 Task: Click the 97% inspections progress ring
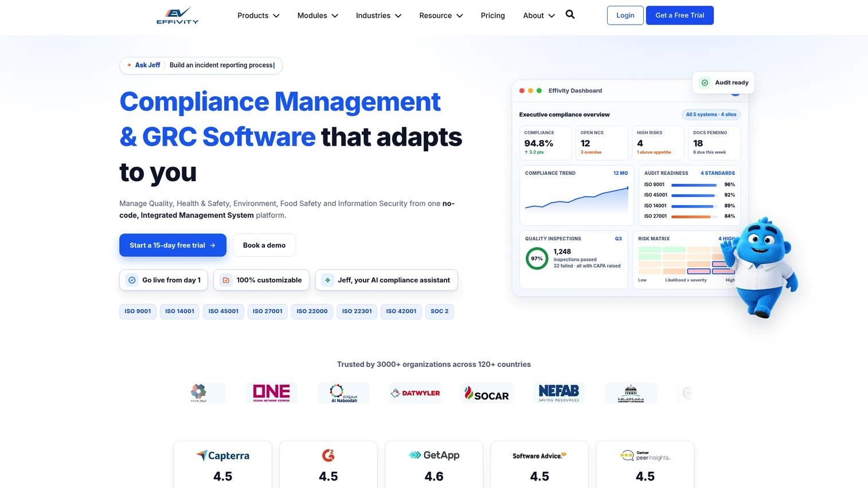click(537, 259)
